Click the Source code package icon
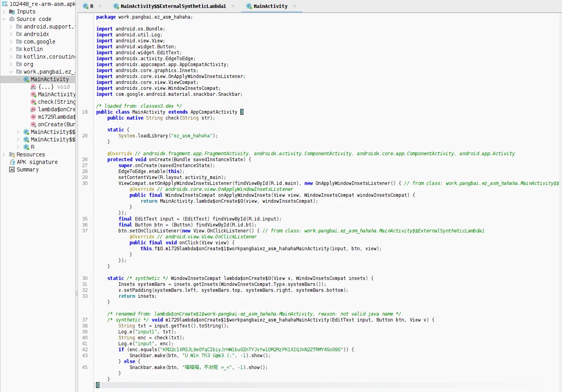The width and height of the screenshot is (562, 392). (12, 19)
